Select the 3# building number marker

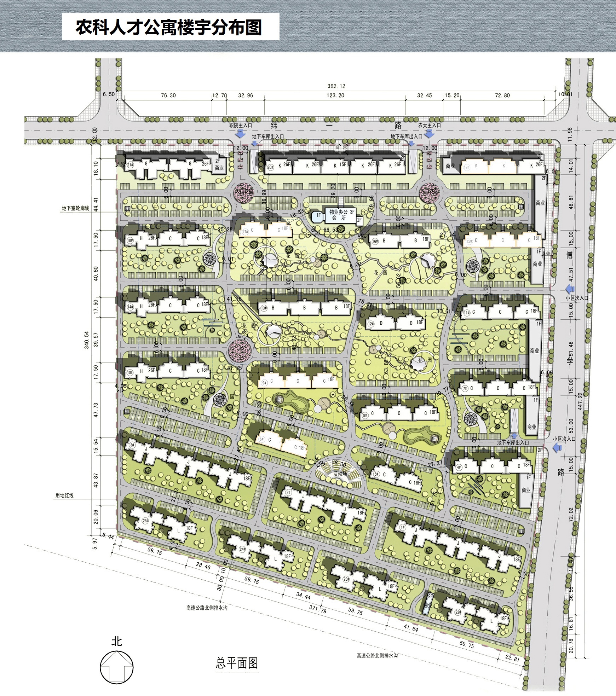[132, 445]
